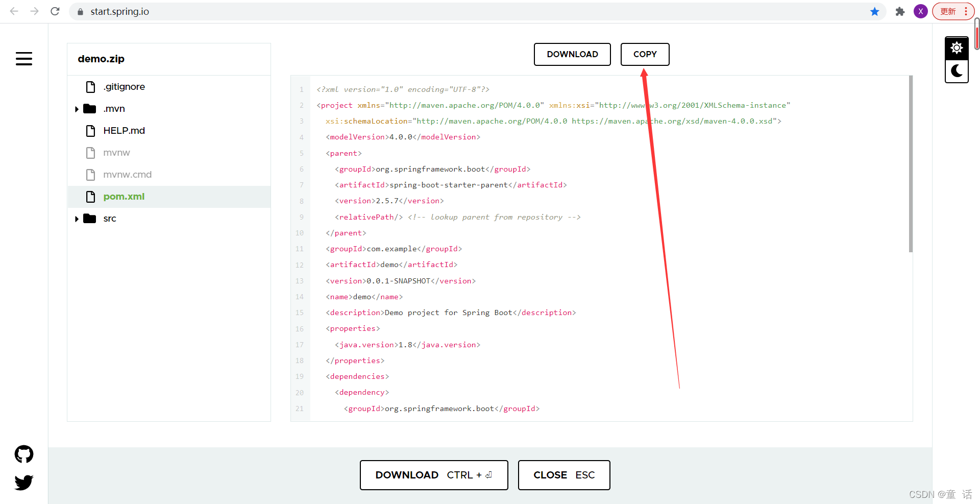The image size is (980, 504).
Task: Click the bookmark star icon
Action: coord(875,11)
